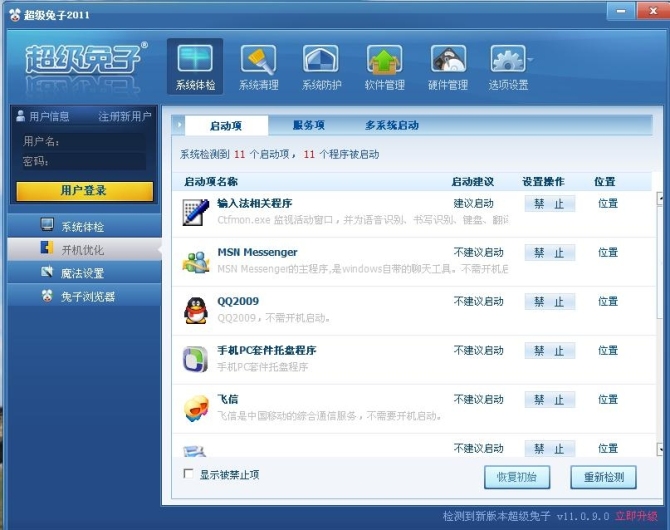Disable 飞信 with 禁止 button
Viewport: 670px width, 530px height.
550,400
